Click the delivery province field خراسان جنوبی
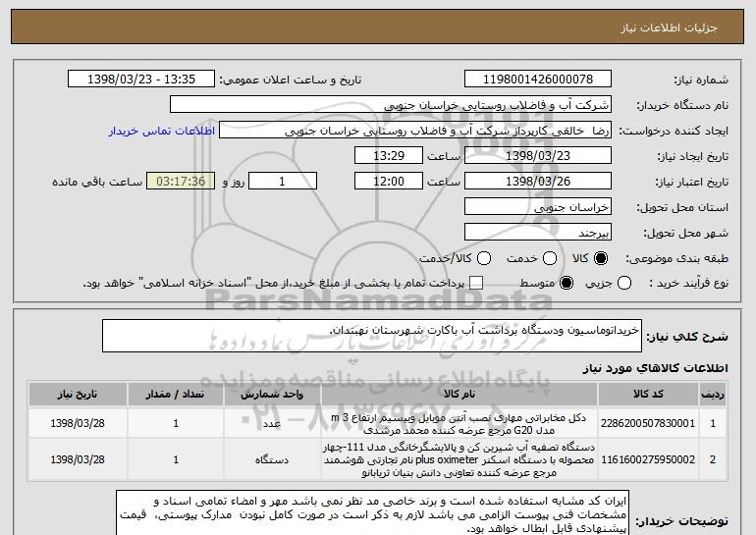This screenshot has height=535, width=756. click(538, 207)
